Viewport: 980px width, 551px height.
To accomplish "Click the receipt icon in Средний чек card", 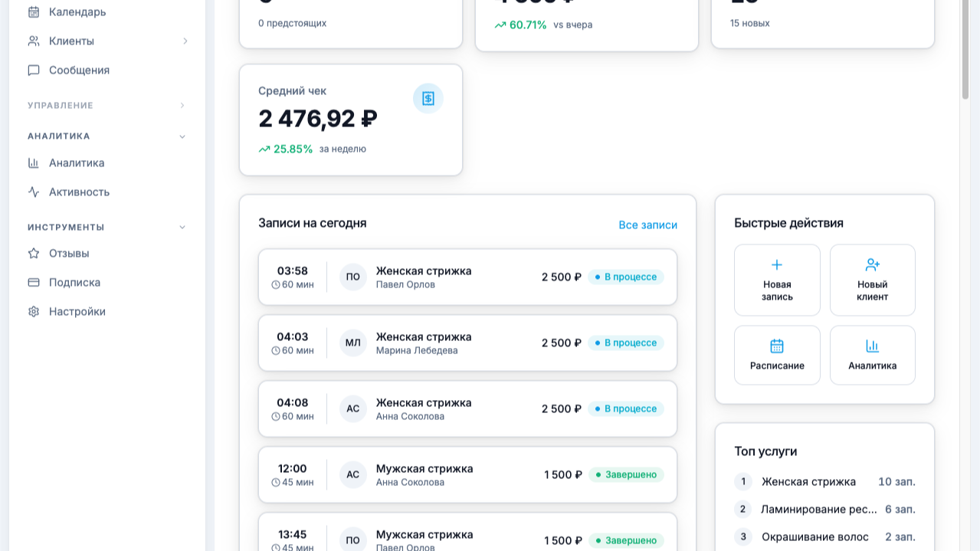I will tap(428, 98).
